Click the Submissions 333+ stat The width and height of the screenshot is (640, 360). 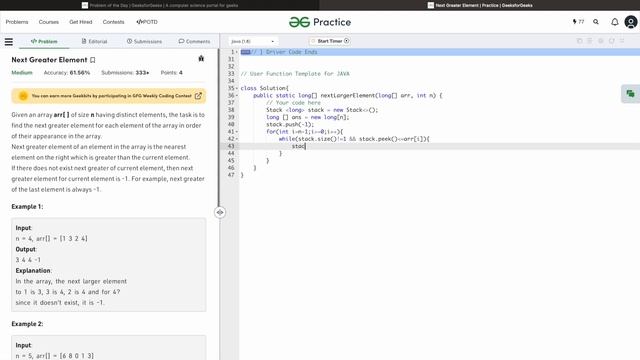(x=125, y=73)
